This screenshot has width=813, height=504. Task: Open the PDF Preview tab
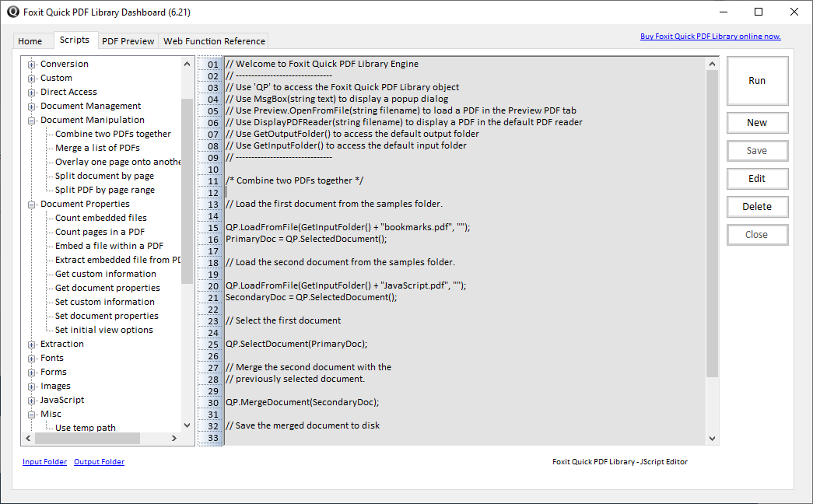coord(128,41)
